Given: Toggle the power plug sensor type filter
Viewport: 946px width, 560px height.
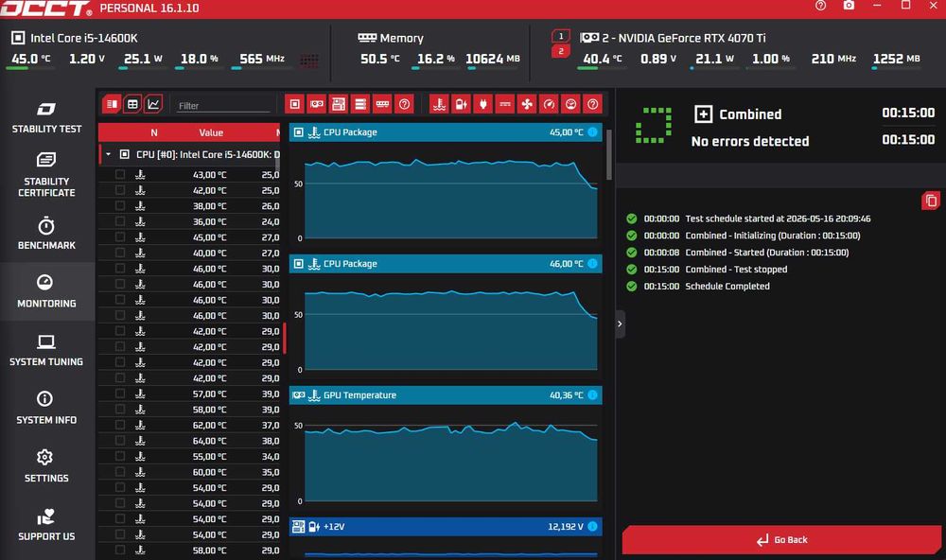Looking at the screenshot, I should (483, 104).
